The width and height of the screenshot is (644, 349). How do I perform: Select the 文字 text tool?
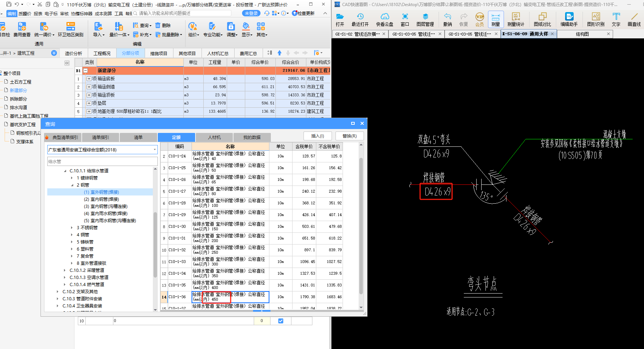[616, 20]
